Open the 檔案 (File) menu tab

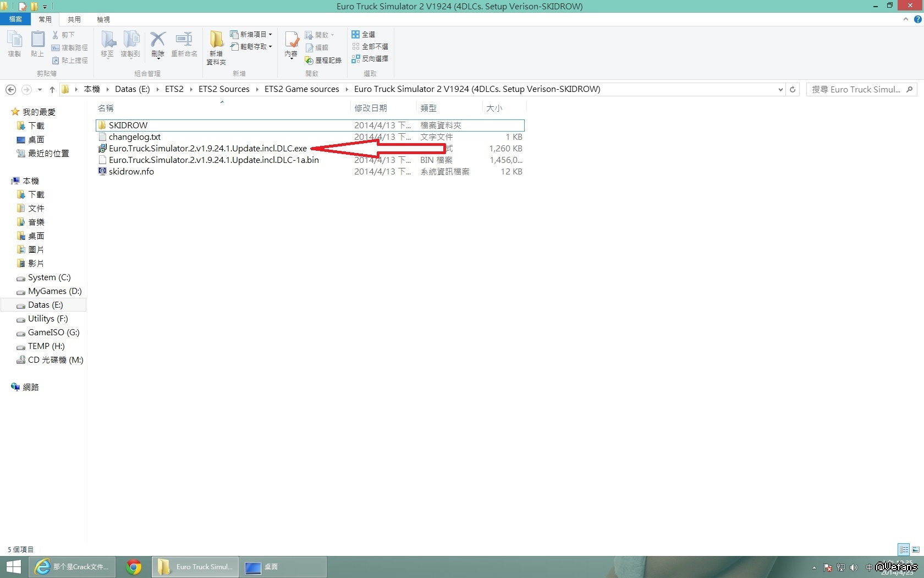[15, 19]
